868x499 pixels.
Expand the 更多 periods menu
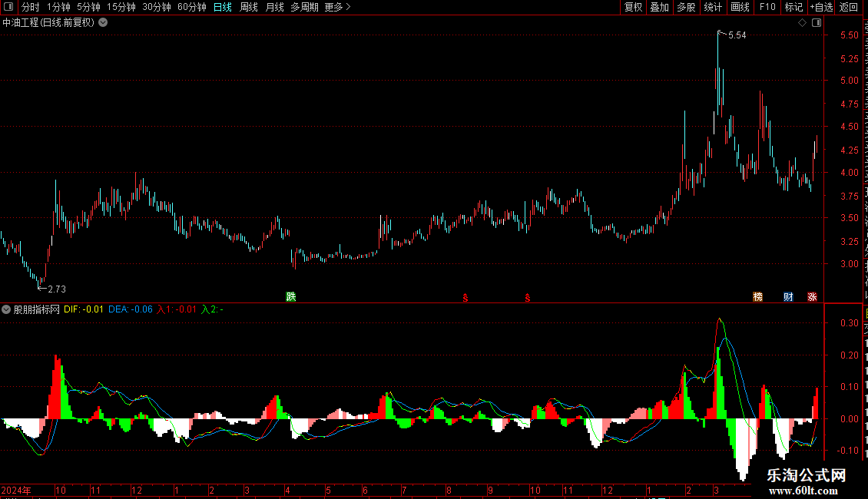coord(338,7)
